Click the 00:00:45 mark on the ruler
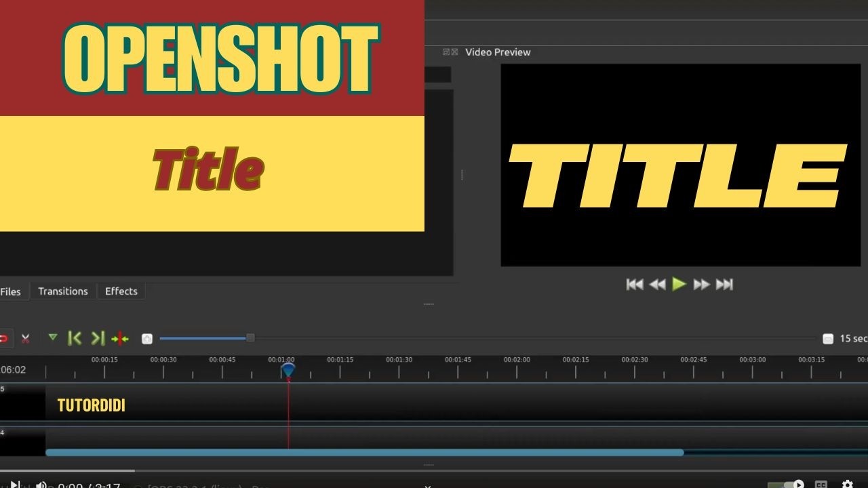Image resolution: width=868 pixels, height=488 pixels. click(x=222, y=360)
